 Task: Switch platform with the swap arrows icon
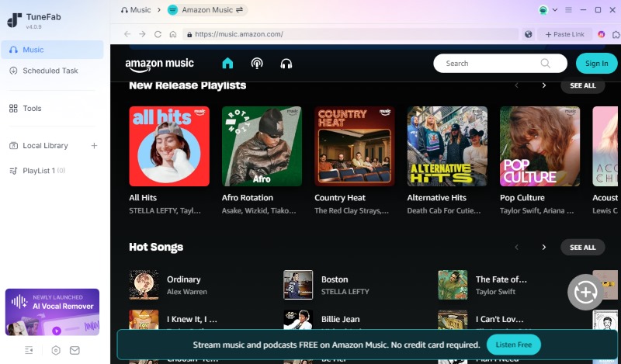click(239, 10)
